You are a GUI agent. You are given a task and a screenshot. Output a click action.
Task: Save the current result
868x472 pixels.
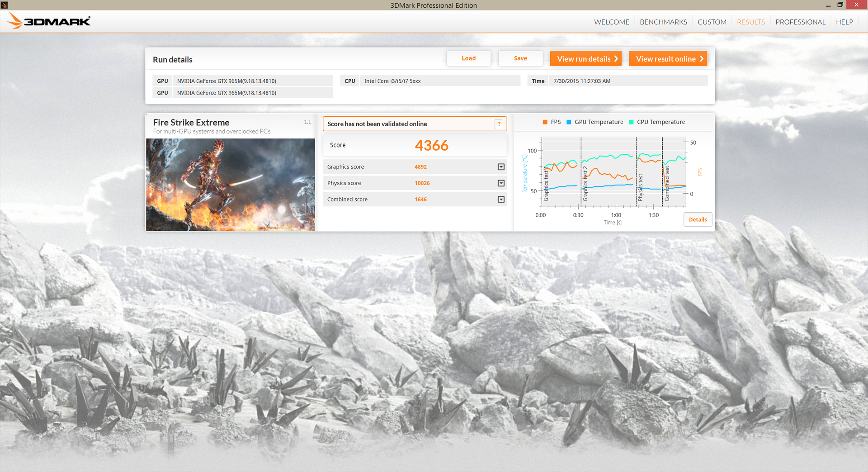[520, 58]
